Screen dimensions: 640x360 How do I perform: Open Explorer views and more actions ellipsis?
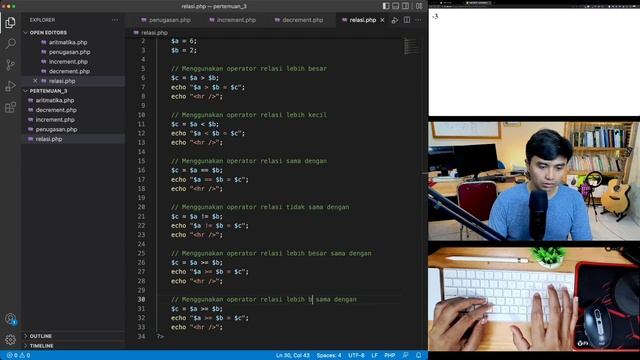coord(115,20)
